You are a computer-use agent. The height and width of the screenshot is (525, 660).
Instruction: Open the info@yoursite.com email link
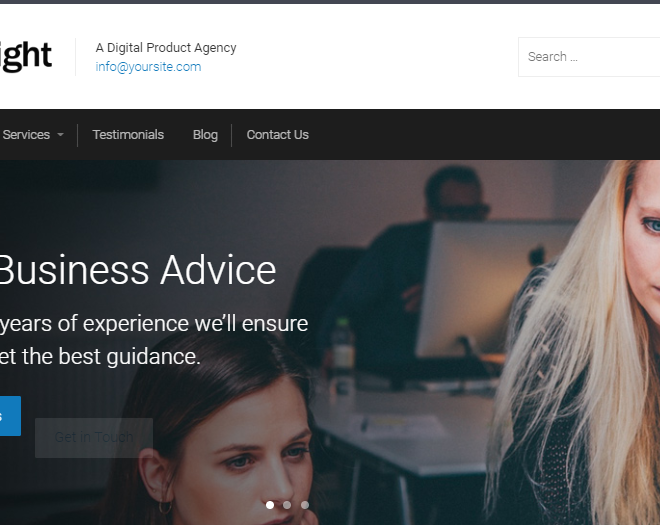[148, 67]
